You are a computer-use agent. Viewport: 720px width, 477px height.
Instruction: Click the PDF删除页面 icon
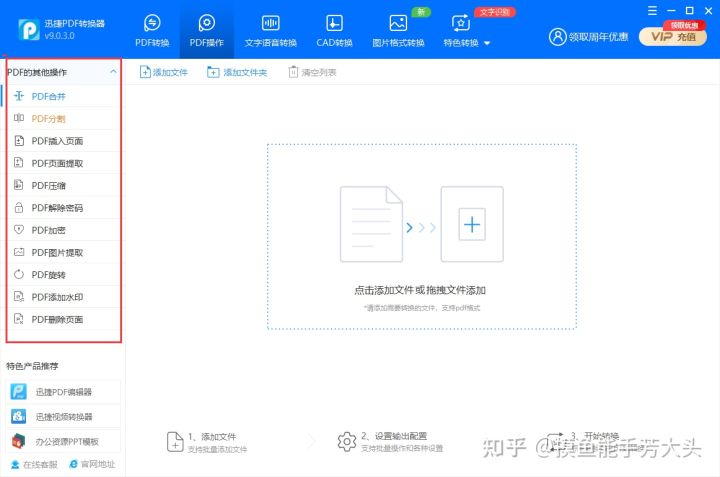click(19, 319)
